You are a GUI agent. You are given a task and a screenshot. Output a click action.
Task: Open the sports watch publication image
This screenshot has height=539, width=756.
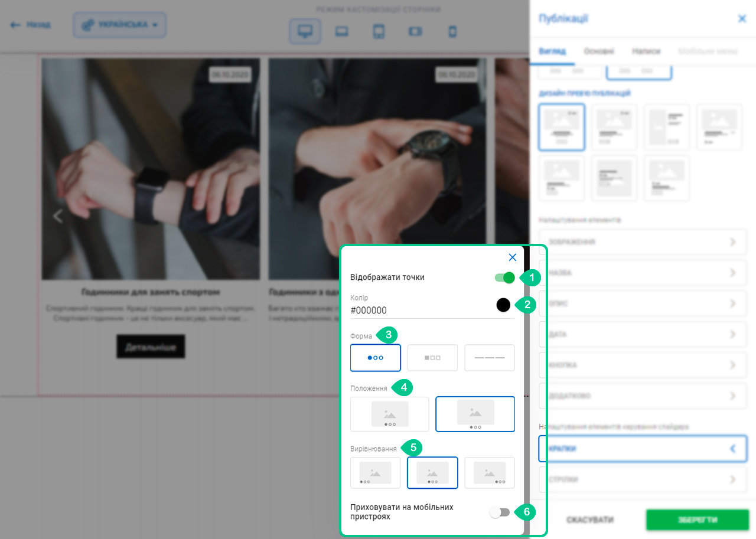[151, 169]
